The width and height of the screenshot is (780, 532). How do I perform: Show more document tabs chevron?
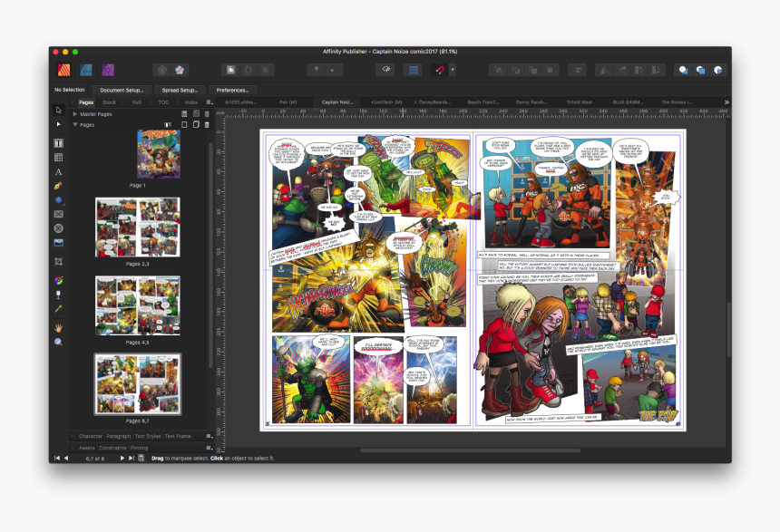pos(726,102)
